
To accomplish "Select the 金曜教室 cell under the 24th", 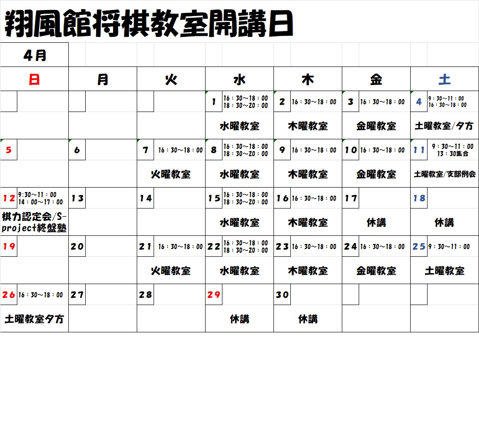I will [376, 271].
